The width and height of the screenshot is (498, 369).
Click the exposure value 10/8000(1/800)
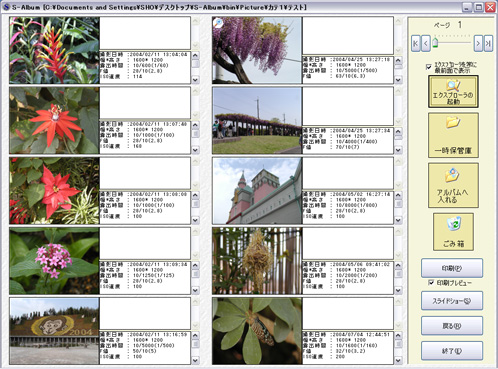(x=356, y=205)
